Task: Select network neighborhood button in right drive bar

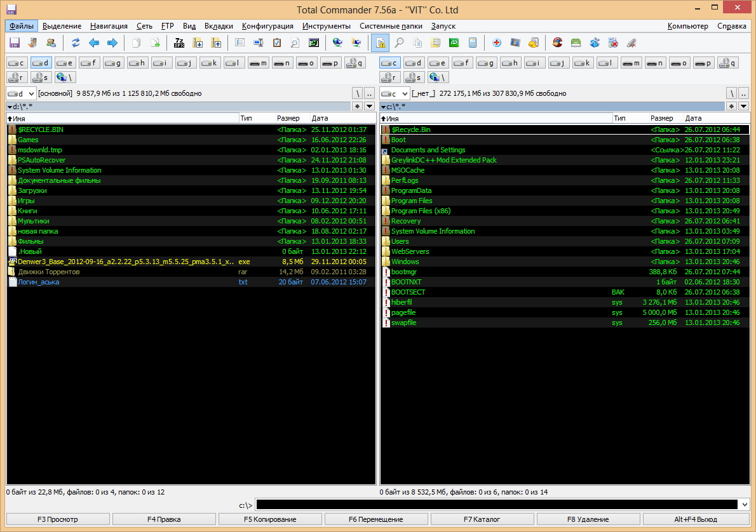Action: [438, 77]
